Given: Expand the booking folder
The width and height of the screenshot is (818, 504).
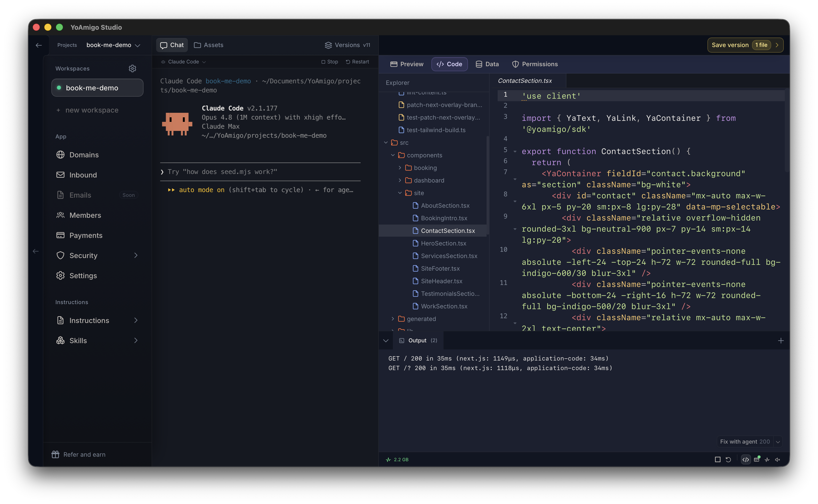Looking at the screenshot, I should coord(400,168).
